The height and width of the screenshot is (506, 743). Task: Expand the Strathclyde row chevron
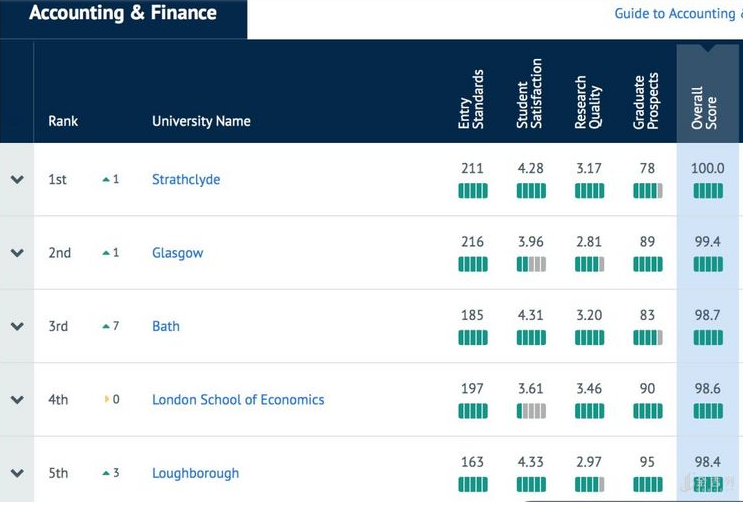tap(17, 180)
